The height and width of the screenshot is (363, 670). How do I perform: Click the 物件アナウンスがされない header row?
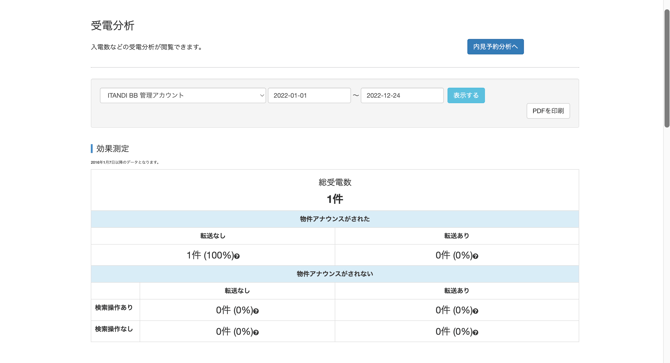(x=335, y=274)
